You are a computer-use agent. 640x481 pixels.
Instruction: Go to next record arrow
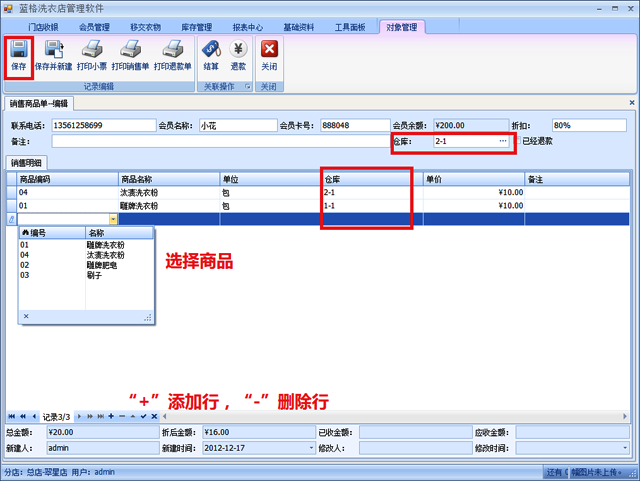pos(79,416)
